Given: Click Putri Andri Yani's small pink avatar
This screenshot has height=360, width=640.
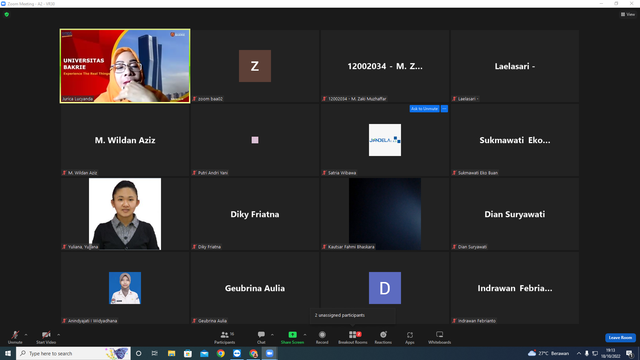Looking at the screenshot, I should pyautogui.click(x=255, y=140).
